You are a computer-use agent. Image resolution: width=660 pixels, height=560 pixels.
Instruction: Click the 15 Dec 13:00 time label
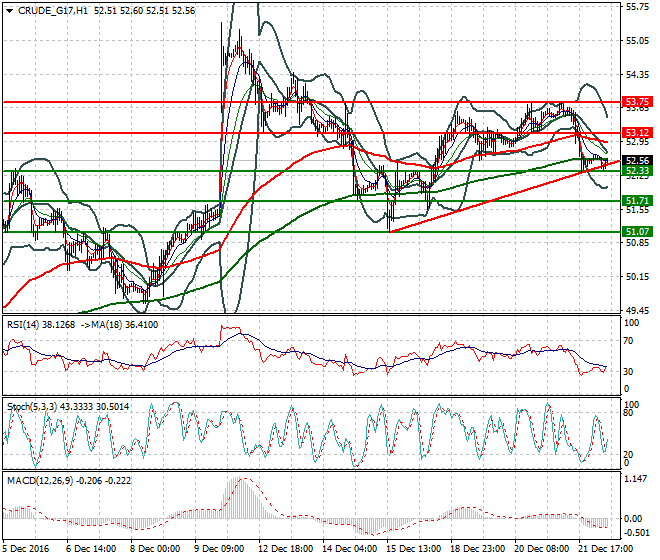(414, 549)
